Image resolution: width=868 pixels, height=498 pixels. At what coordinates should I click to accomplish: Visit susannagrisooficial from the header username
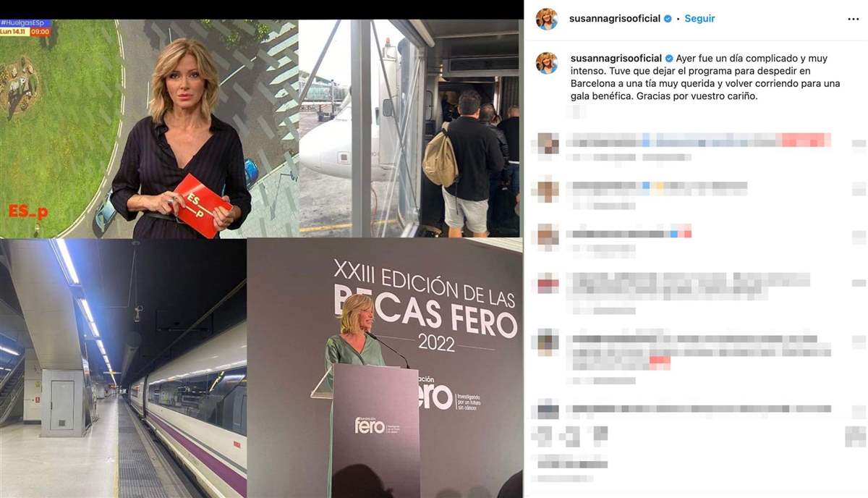(616, 19)
